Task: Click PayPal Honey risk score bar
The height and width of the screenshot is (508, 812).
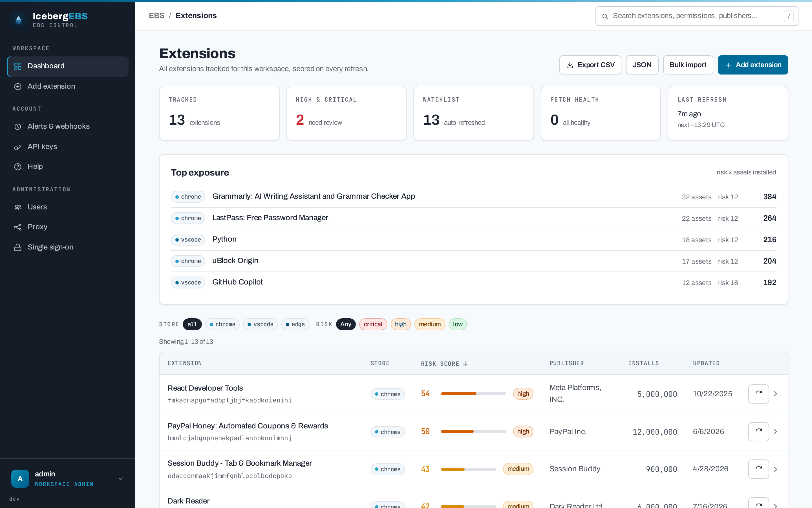Action: (x=473, y=432)
